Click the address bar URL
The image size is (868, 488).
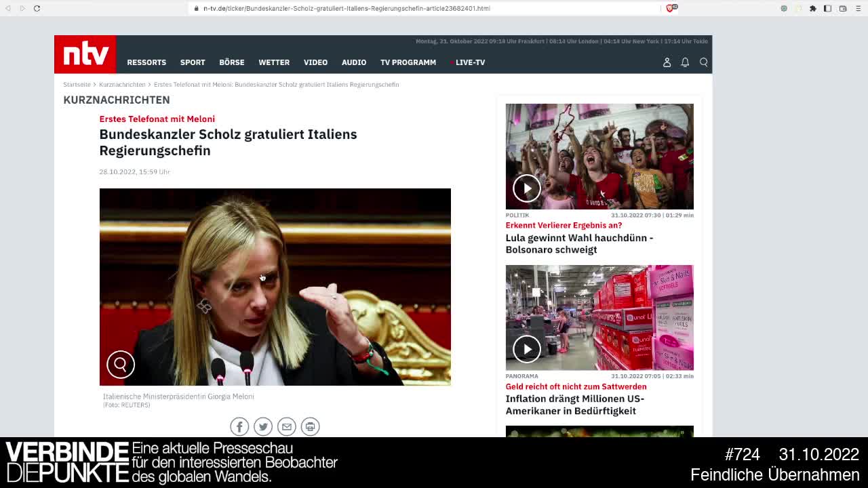347,8
